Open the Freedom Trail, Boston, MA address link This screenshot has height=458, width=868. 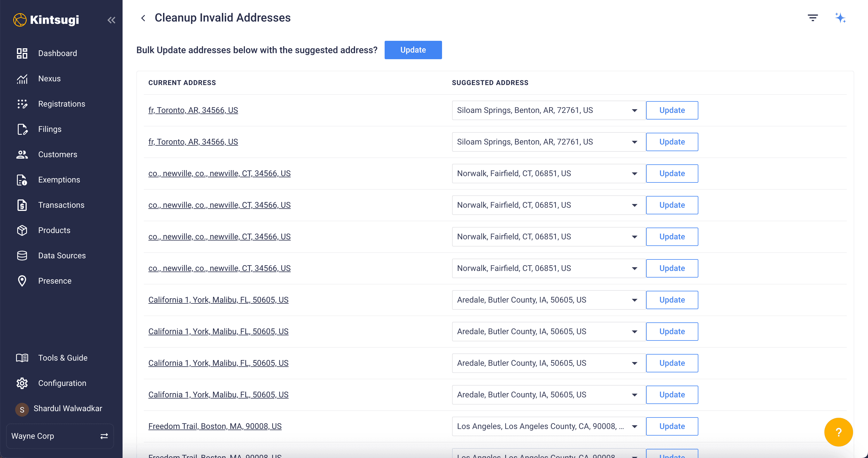pos(215,426)
